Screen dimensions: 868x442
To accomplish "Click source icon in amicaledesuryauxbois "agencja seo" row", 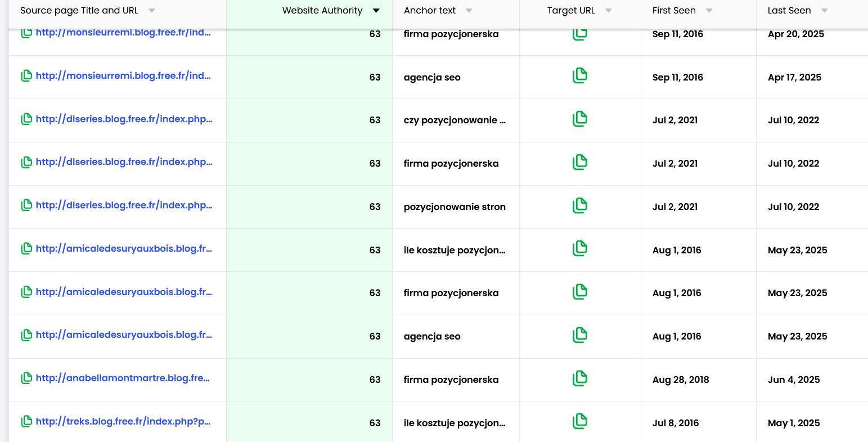I will click(x=26, y=336).
